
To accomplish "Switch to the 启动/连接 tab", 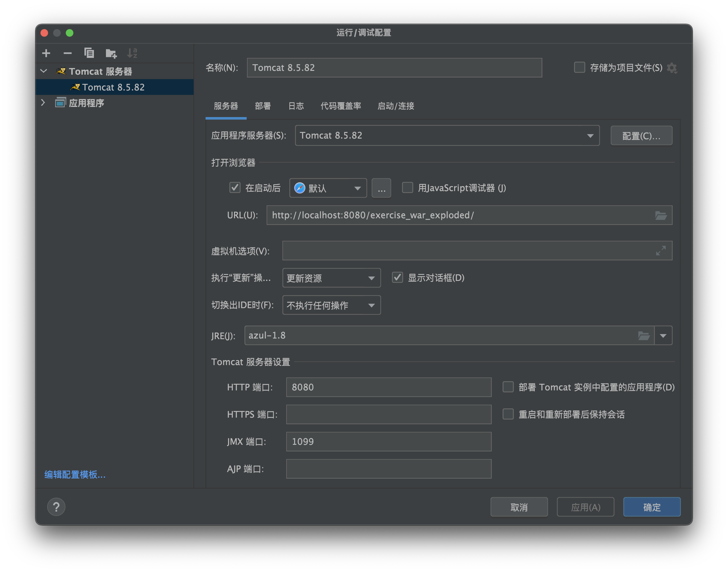I will [396, 106].
